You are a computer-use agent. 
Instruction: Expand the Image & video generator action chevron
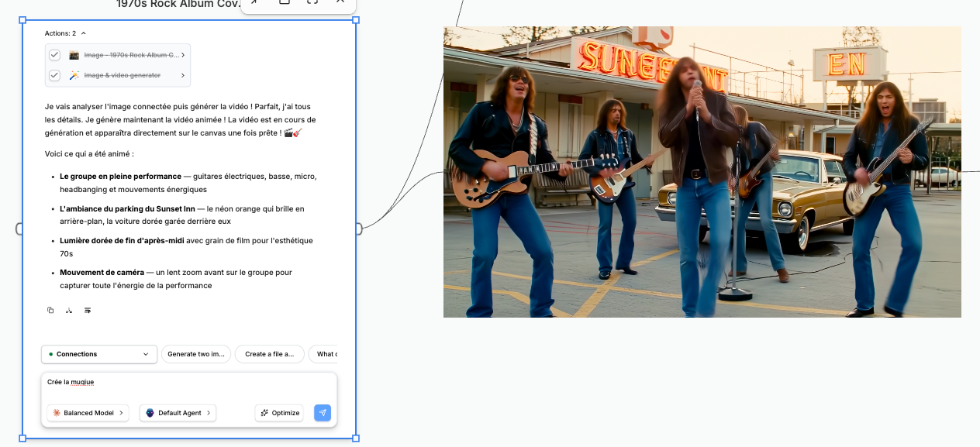click(183, 75)
